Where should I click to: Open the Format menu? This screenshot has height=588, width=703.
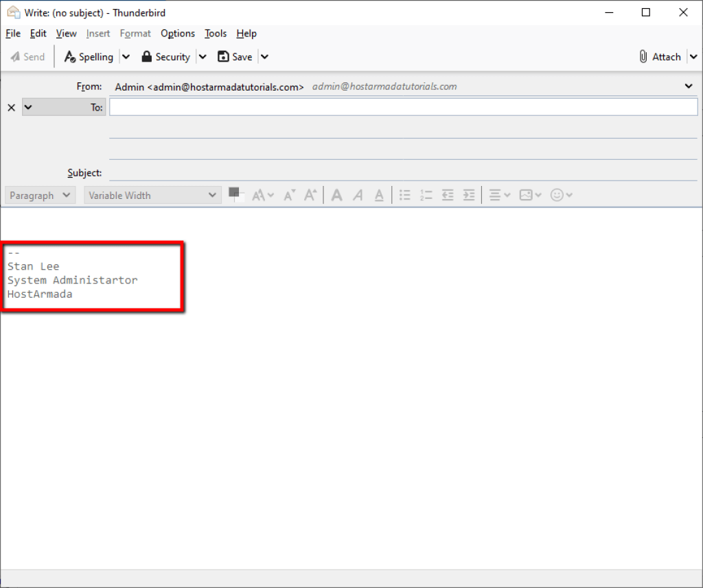[x=135, y=33]
